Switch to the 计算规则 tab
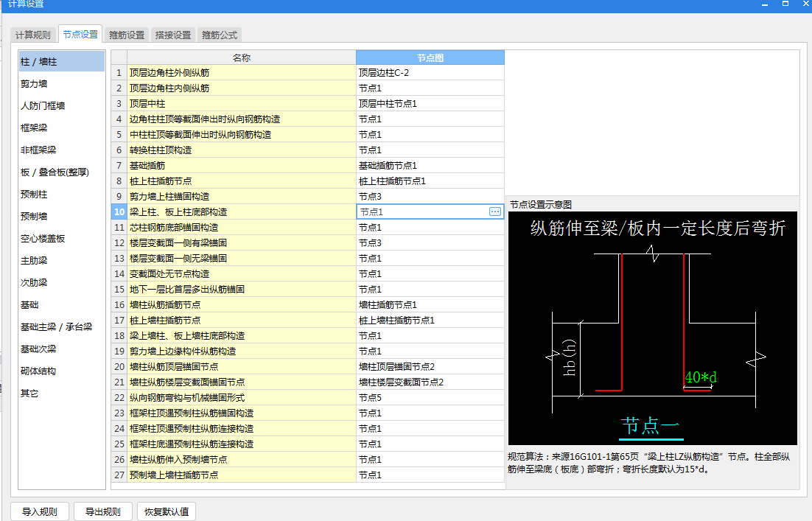 pos(33,35)
